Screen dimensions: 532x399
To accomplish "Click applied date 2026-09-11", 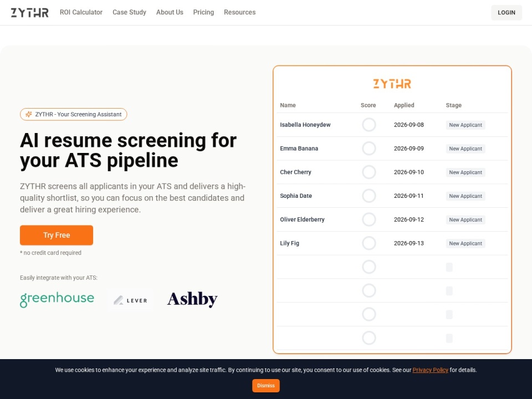I will point(408,196).
